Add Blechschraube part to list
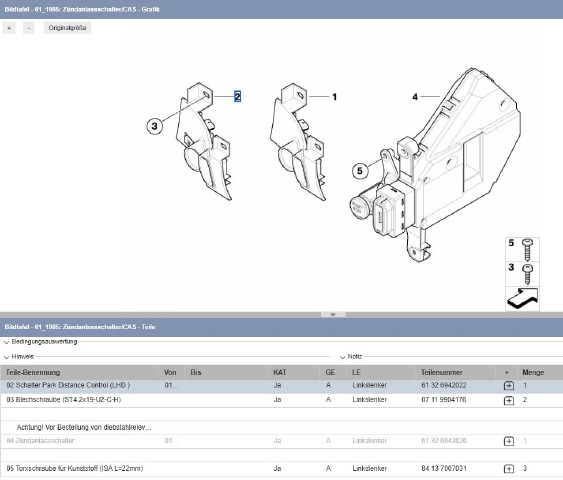The width and height of the screenshot is (563, 480). point(509,400)
